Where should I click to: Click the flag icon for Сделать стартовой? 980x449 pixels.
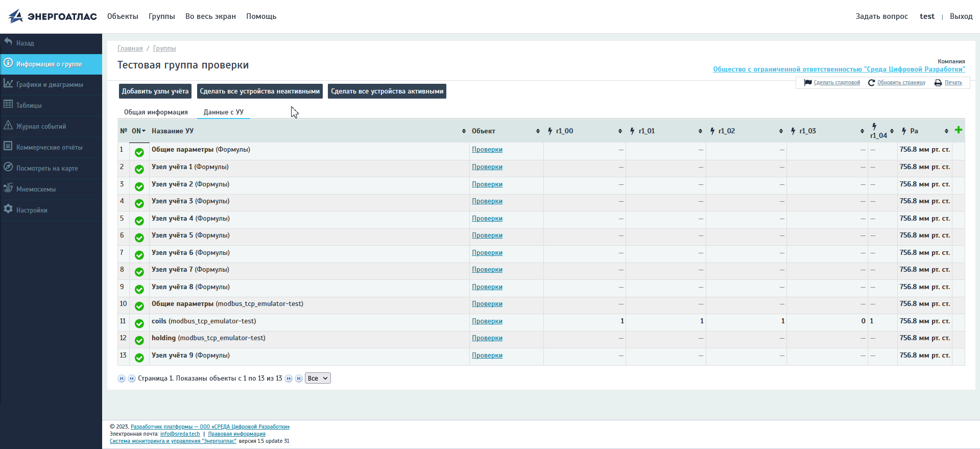807,83
